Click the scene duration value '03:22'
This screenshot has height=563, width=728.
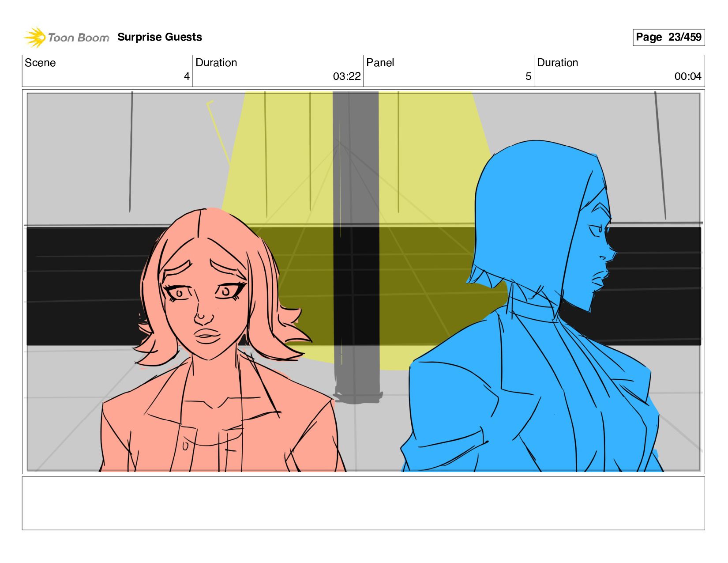tap(347, 76)
